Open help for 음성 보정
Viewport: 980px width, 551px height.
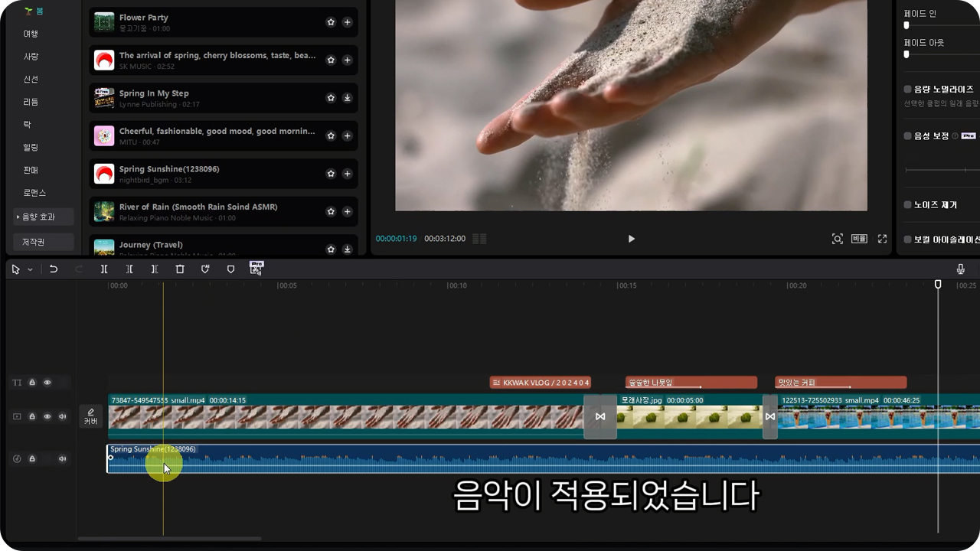955,135
